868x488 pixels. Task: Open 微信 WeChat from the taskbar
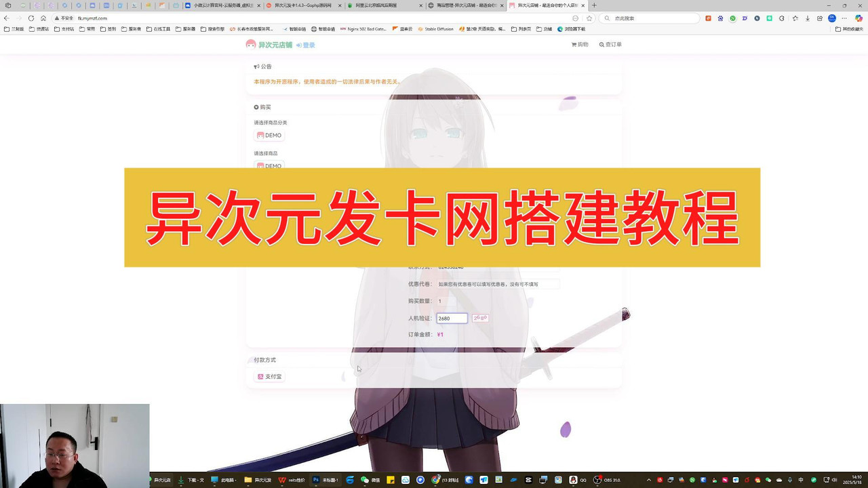(x=370, y=480)
